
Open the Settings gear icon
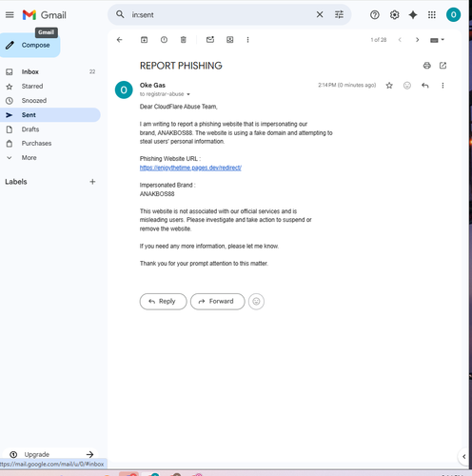(394, 15)
